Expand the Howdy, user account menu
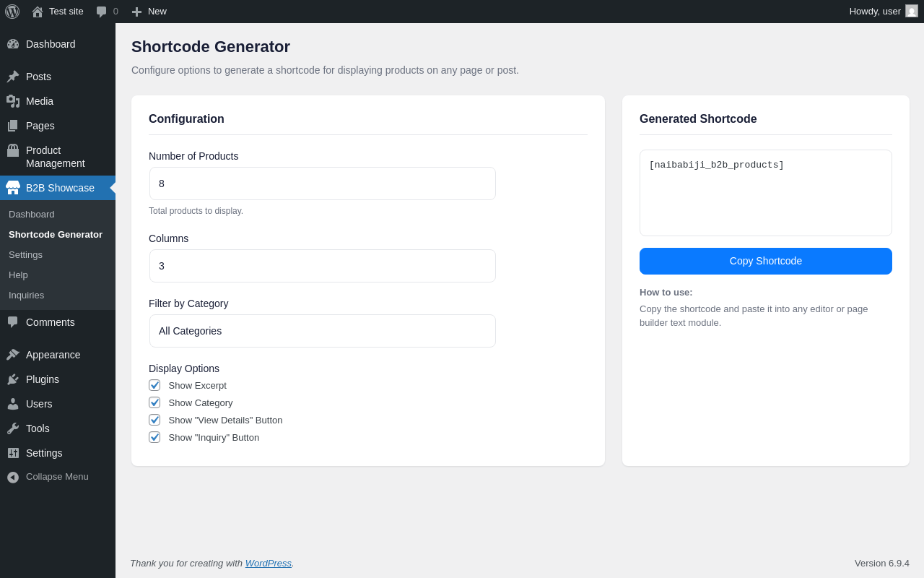The width and height of the screenshot is (924, 578). click(x=884, y=12)
